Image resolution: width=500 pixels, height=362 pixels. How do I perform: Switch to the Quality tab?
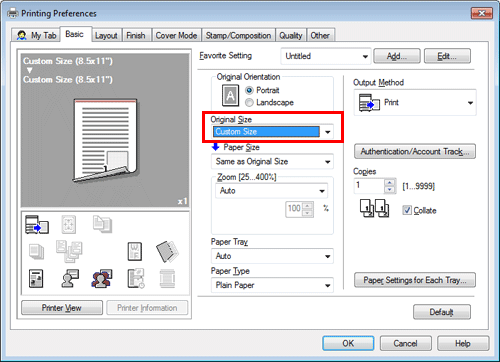[x=291, y=35]
